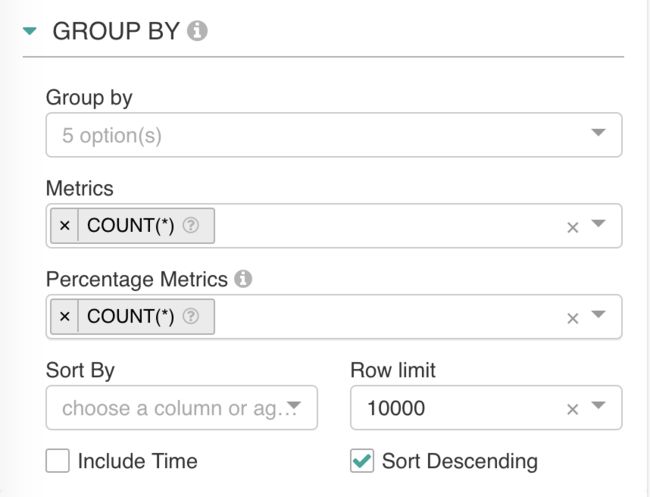Remove COUNT(*) from Metrics field
Image resolution: width=650 pixels, height=497 pixels.
pos(64,226)
